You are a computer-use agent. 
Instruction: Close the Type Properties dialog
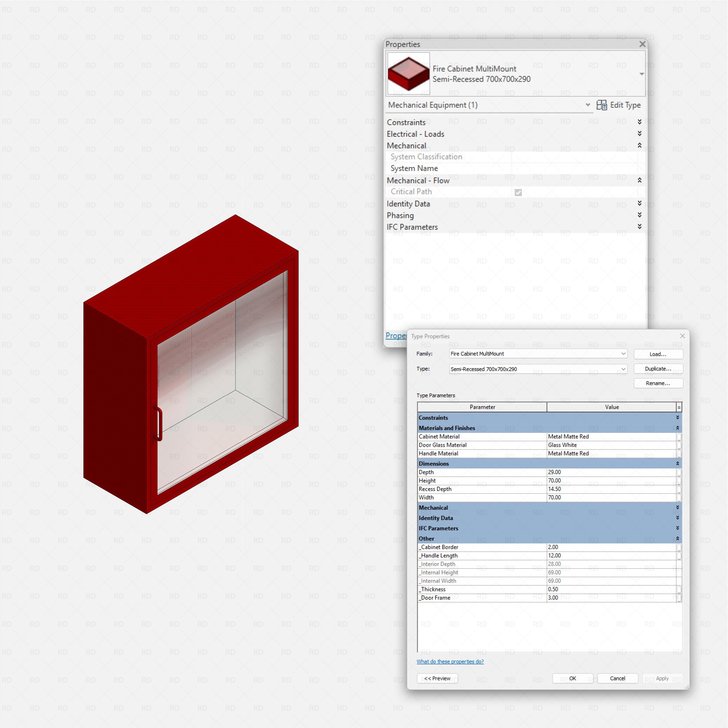[x=682, y=336]
